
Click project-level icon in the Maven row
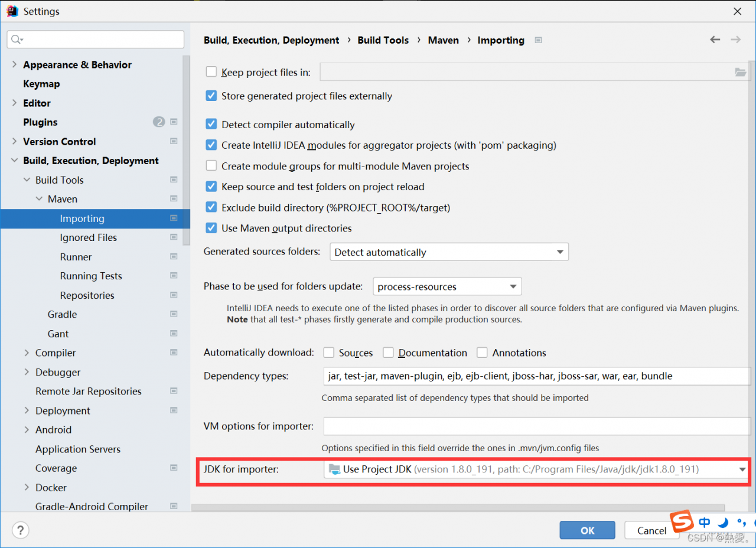tap(174, 199)
